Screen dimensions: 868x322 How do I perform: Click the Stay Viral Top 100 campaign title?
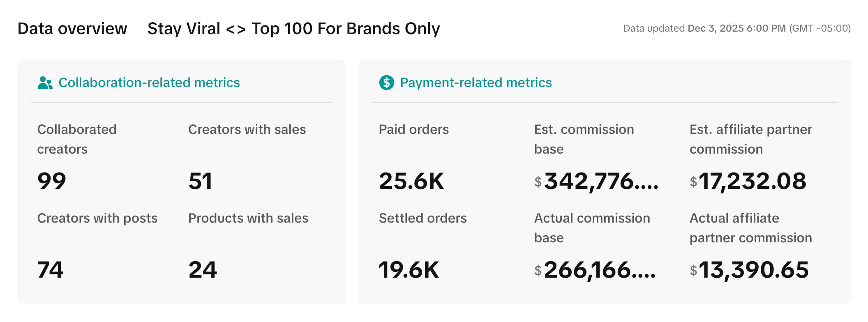click(x=293, y=29)
